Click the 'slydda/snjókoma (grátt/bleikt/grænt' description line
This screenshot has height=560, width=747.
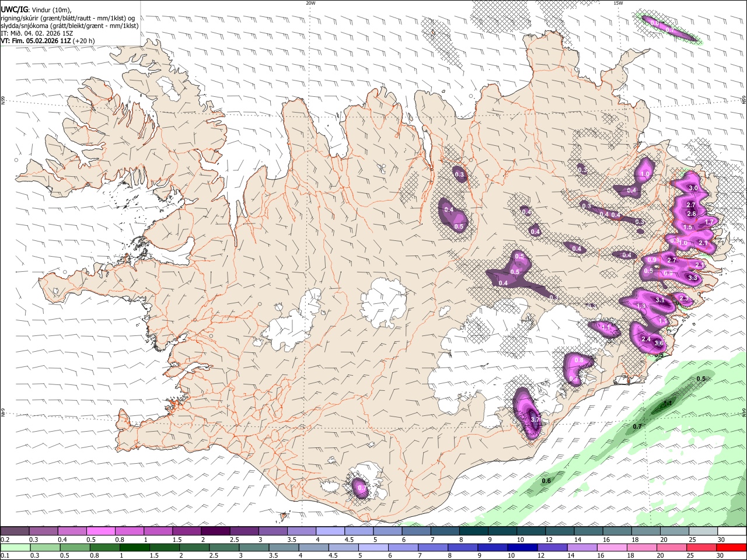click(x=69, y=26)
